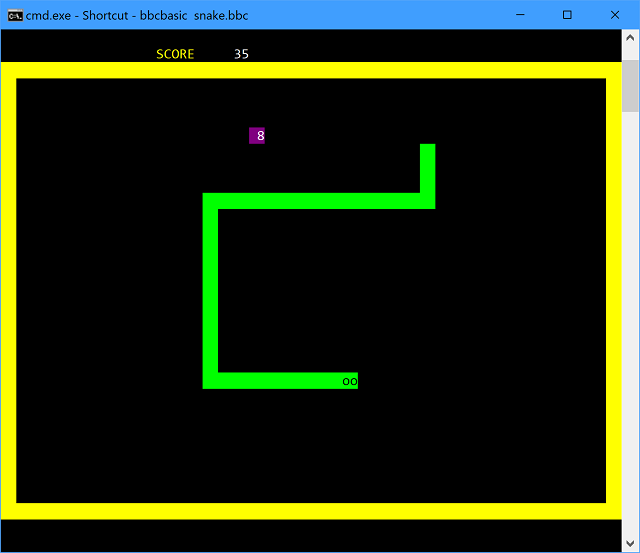640x553 pixels.
Task: Click the snake's bottom-left corner bend
Action: [210, 380]
